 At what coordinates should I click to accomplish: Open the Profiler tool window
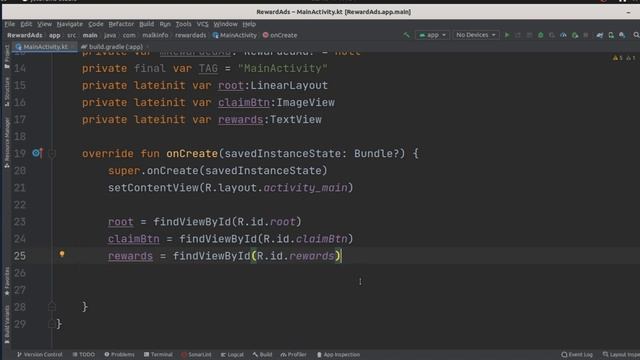click(293, 355)
